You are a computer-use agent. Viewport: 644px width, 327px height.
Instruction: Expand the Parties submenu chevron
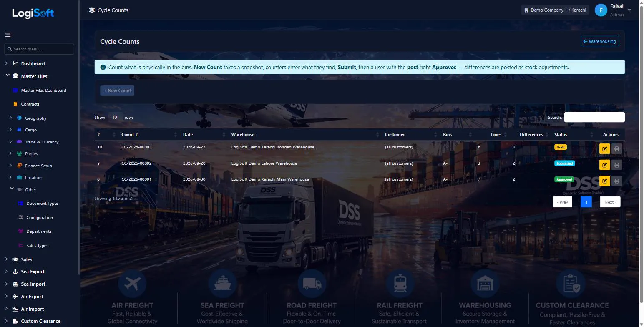10,153
